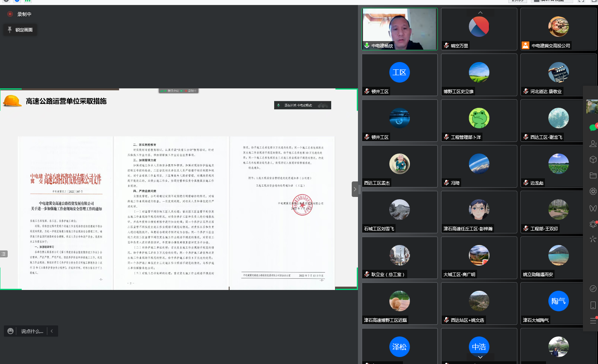598x364 pixels.
Task: Click the phone icon in right sidebar
Action: (x=593, y=305)
